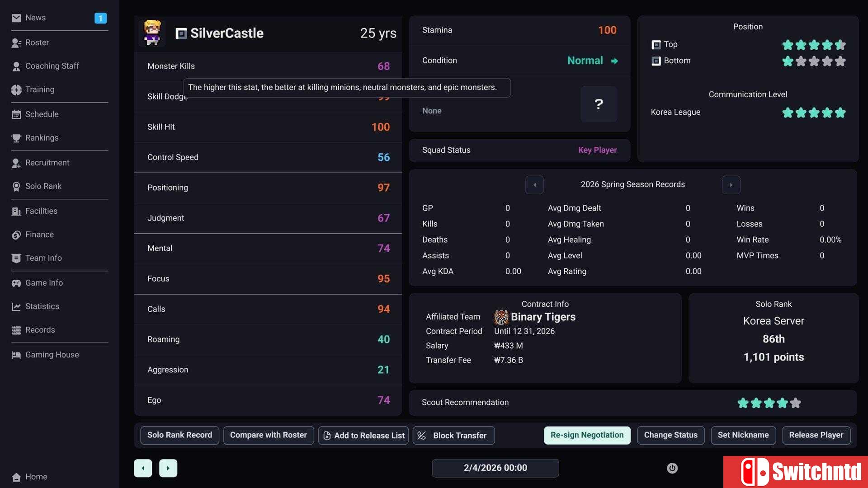Click the Statistics chart icon
Image resolution: width=868 pixels, height=488 pixels.
(16, 306)
